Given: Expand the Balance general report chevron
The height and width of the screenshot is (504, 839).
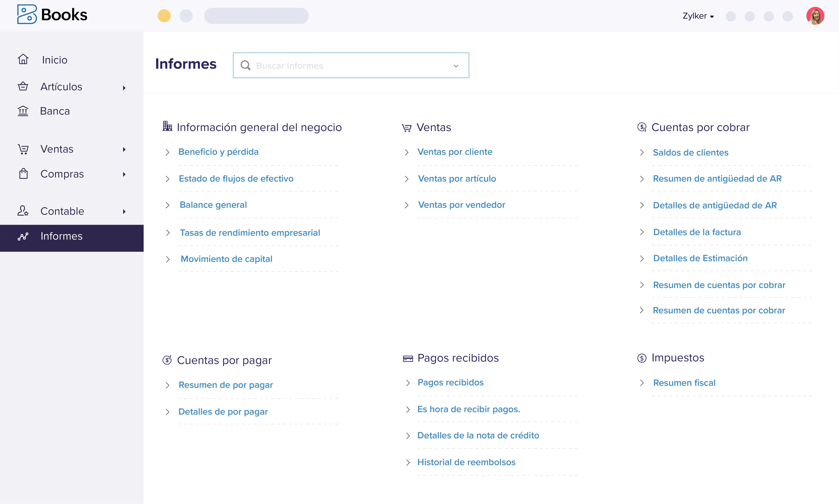Looking at the screenshot, I should tap(167, 205).
